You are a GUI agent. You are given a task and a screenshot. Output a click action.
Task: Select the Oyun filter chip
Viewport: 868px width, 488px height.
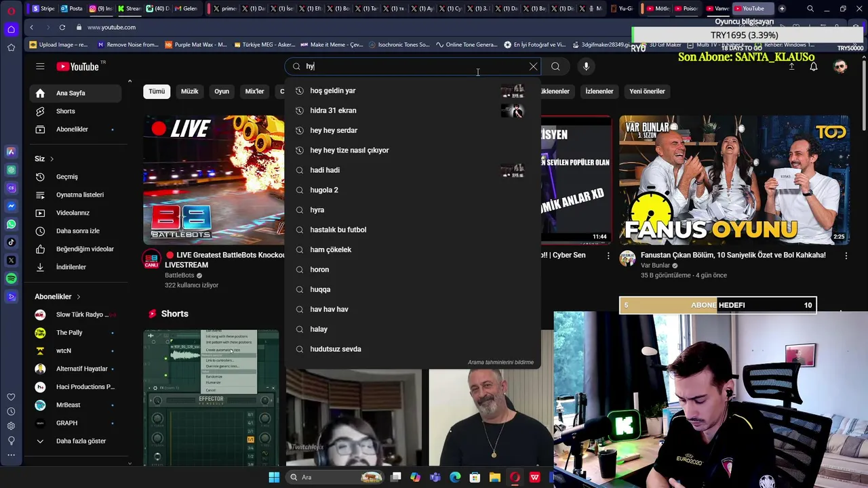pos(222,91)
